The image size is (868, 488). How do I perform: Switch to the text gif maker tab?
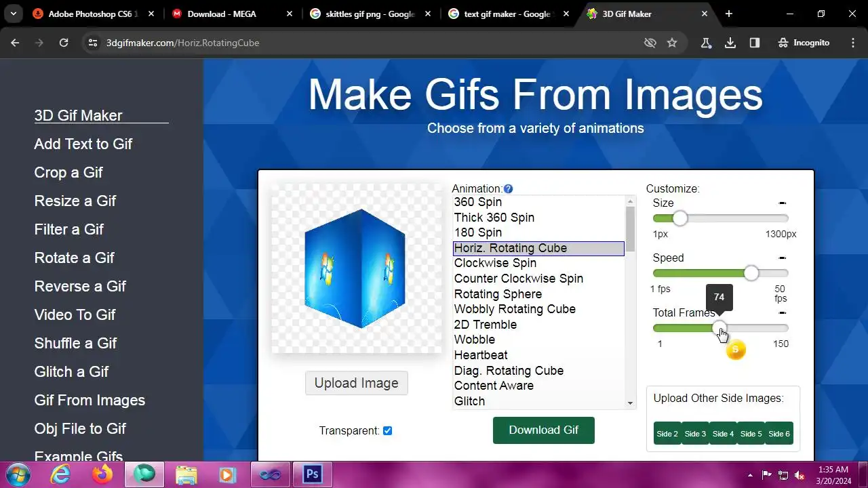coord(509,14)
